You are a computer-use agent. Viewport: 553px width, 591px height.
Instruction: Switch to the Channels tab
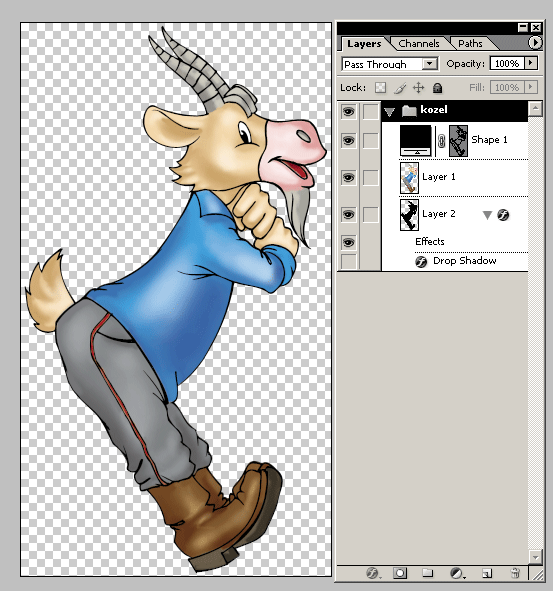point(419,44)
